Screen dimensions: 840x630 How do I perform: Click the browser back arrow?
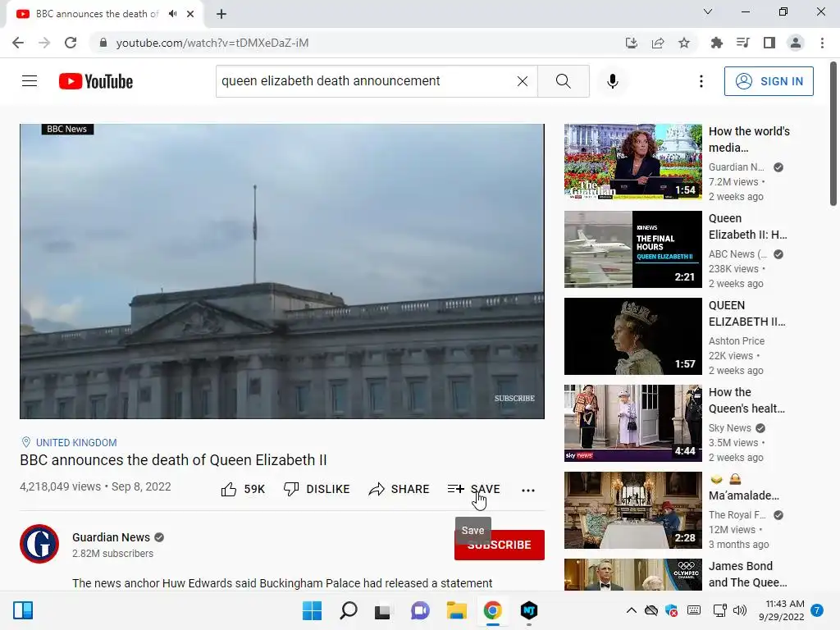click(x=18, y=43)
